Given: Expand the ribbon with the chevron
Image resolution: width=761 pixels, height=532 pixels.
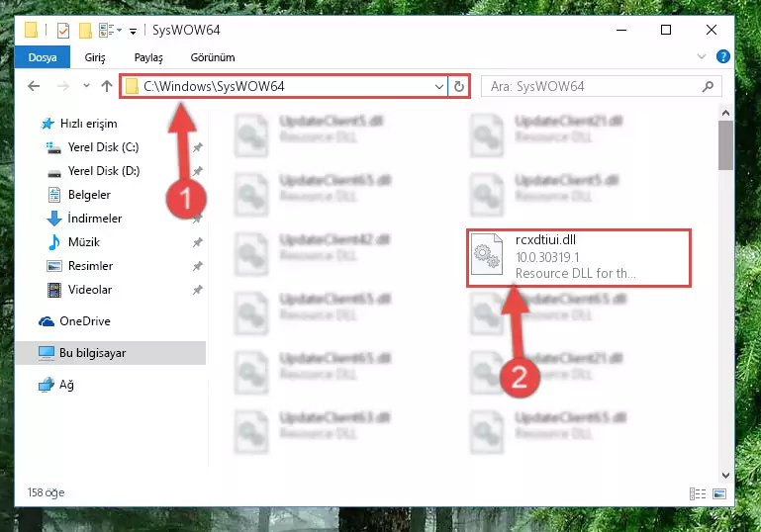Looking at the screenshot, I should coord(702,56).
